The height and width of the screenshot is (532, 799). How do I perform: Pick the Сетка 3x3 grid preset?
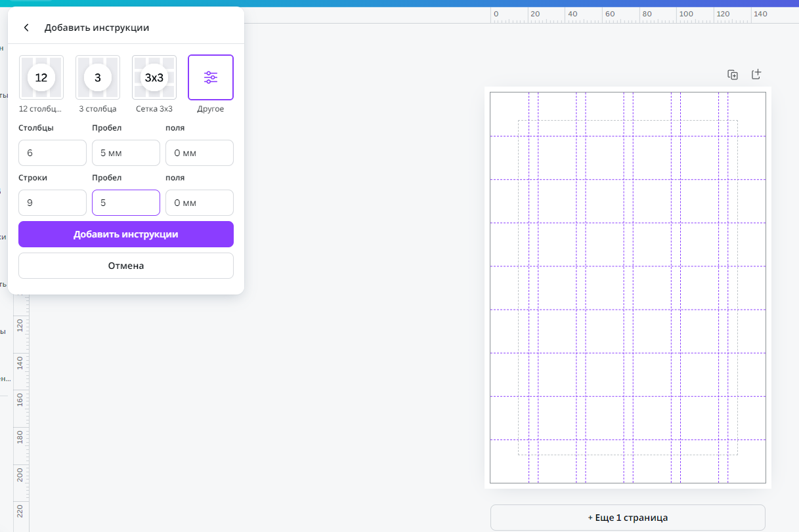click(x=154, y=77)
